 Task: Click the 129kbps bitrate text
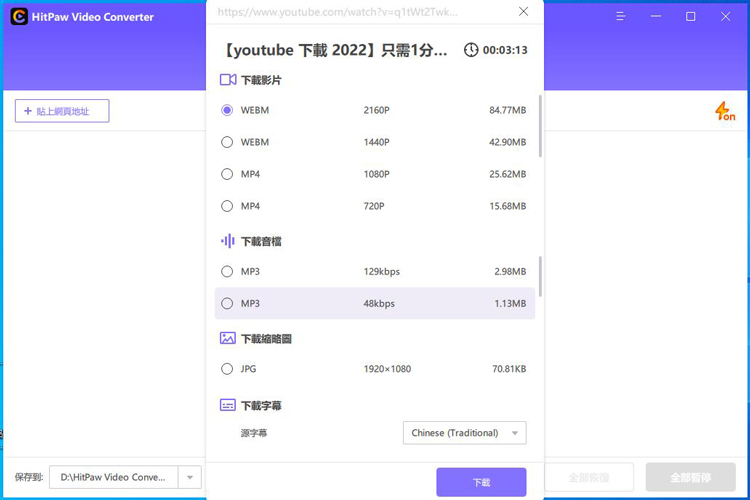pos(382,272)
